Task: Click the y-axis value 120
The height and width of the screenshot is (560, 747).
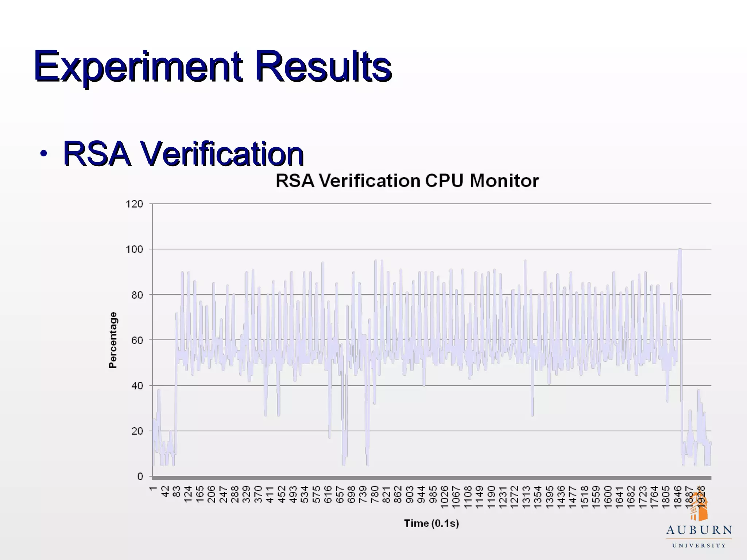Action: tap(134, 204)
